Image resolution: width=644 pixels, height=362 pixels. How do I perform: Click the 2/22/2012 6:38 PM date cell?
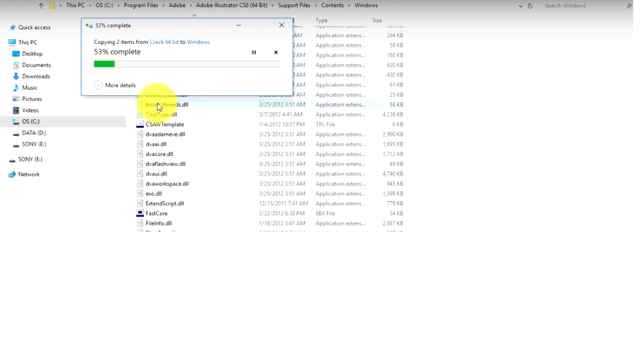coord(282,214)
